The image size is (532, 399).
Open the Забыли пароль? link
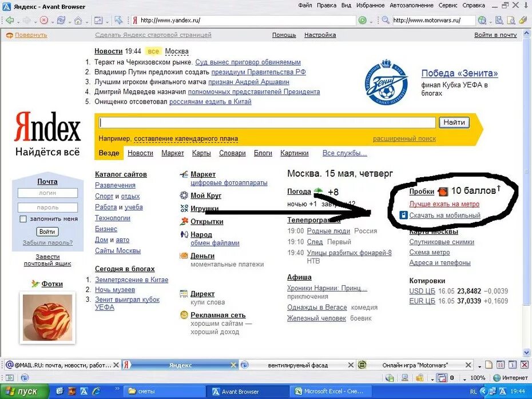point(47,243)
